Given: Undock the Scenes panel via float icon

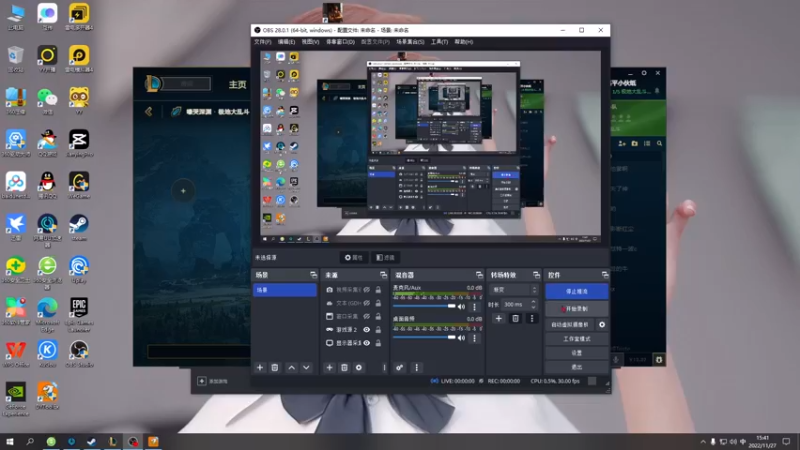Looking at the screenshot, I should coord(313,275).
